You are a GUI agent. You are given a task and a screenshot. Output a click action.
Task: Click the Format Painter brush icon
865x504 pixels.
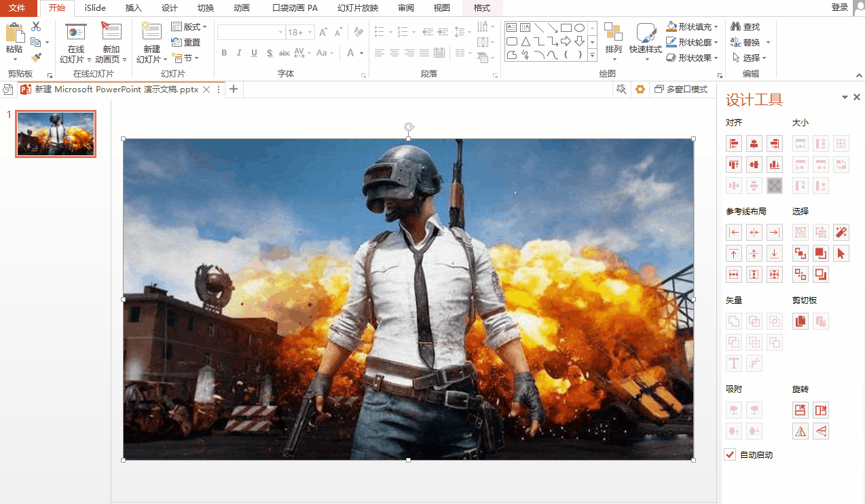click(x=36, y=58)
